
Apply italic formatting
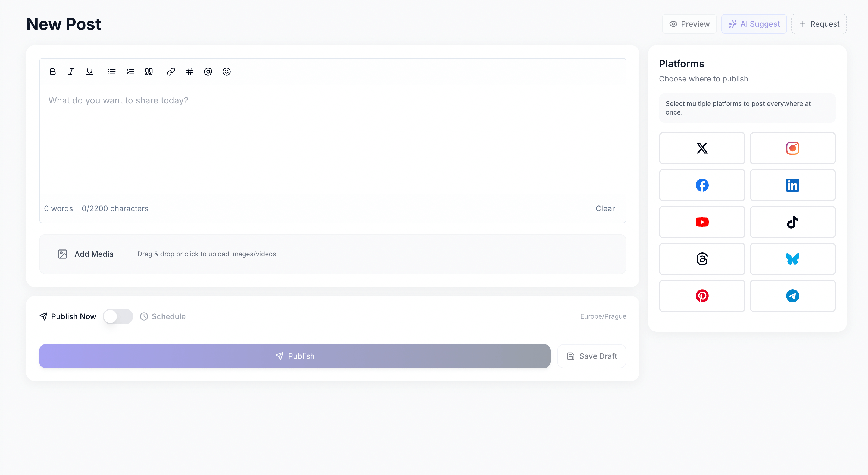click(x=71, y=71)
